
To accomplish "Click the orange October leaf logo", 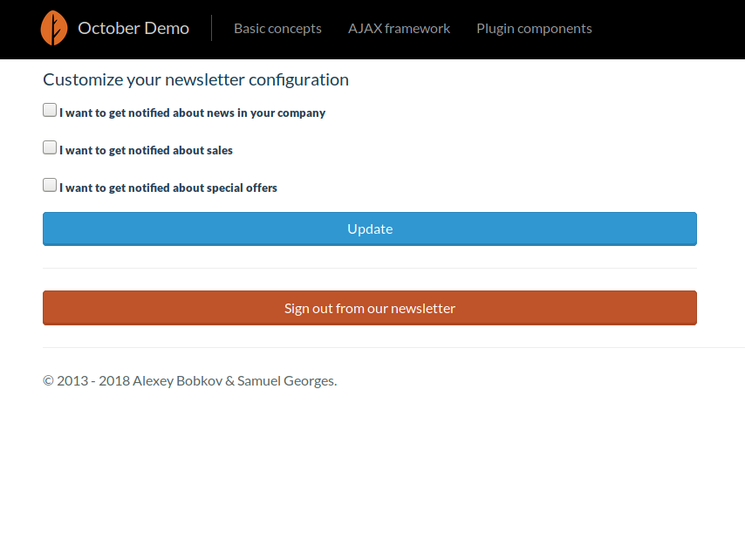I will tap(54, 28).
